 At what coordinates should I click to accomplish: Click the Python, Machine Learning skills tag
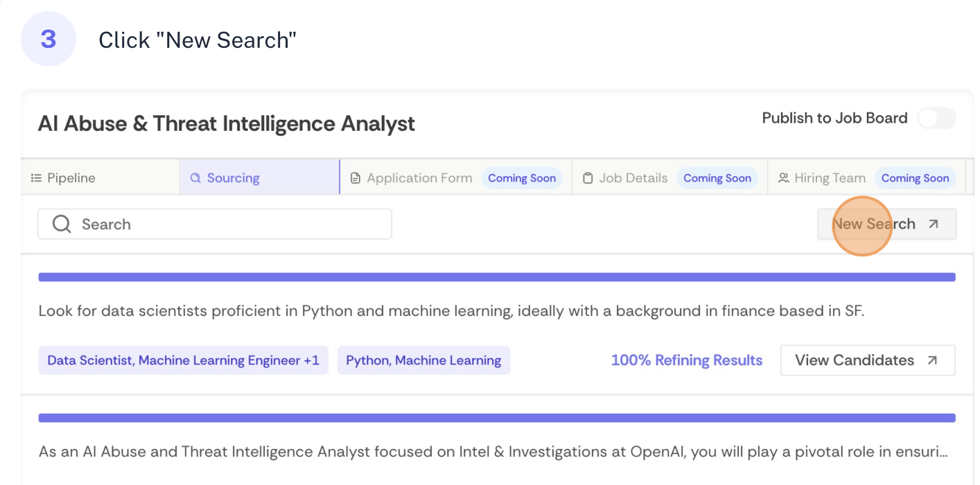423,360
